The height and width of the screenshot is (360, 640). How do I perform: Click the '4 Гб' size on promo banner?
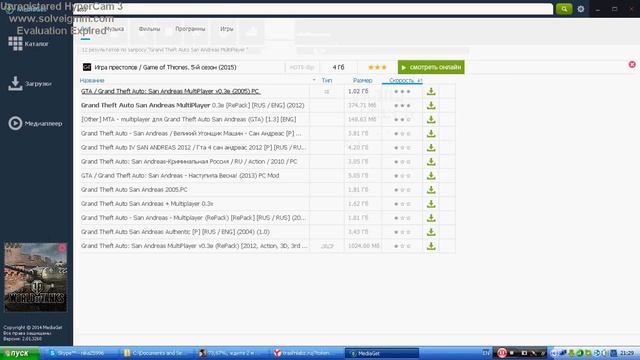tap(338, 67)
